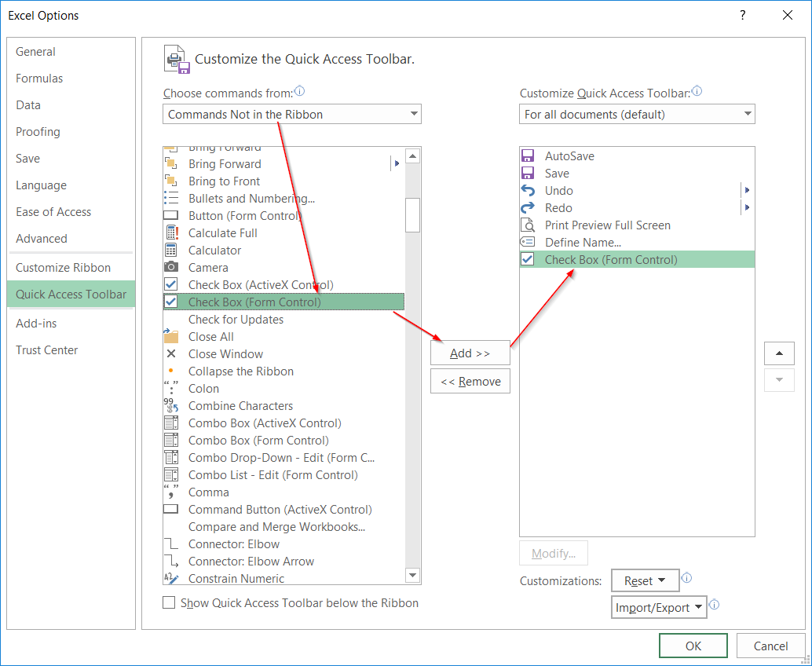This screenshot has height=666, width=812.
Task: Open the Import/Export dropdown
Action: 659,606
